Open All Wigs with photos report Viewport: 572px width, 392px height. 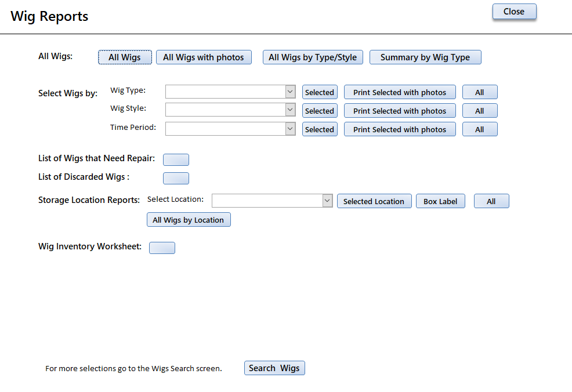pos(204,57)
